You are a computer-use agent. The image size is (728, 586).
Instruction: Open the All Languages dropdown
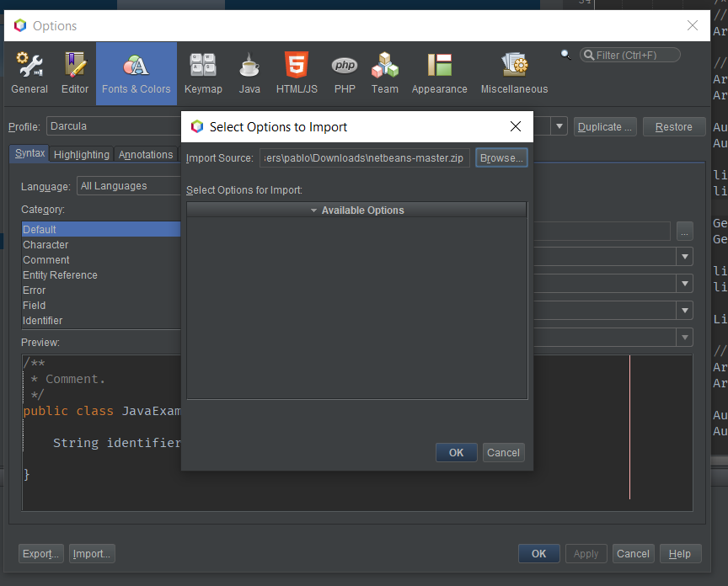coord(128,186)
